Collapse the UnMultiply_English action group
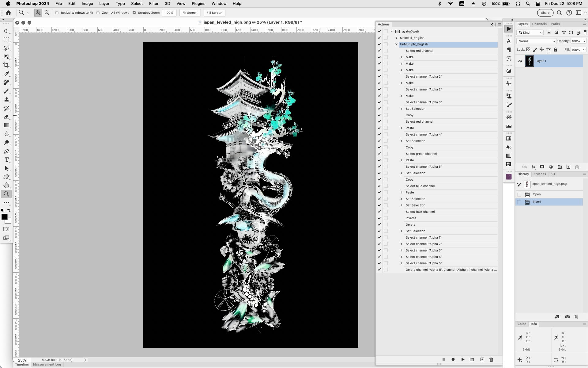This screenshot has height=368, width=588. click(x=397, y=44)
